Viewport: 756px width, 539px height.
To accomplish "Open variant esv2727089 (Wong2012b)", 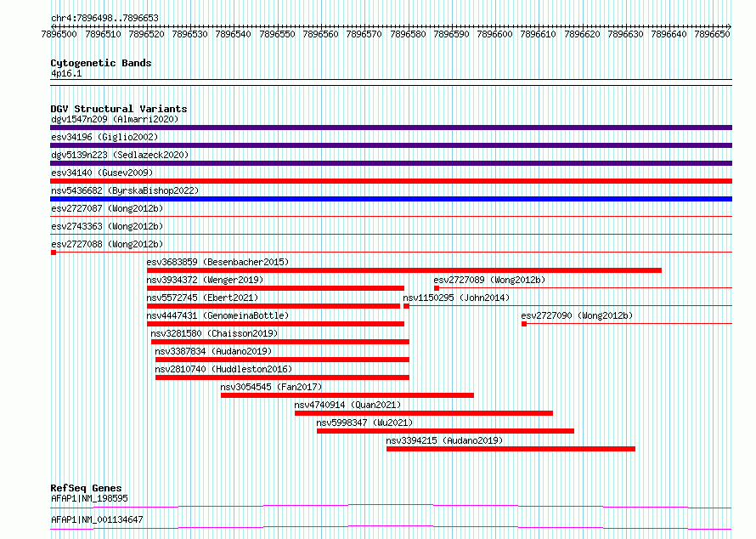I will (x=489, y=280).
